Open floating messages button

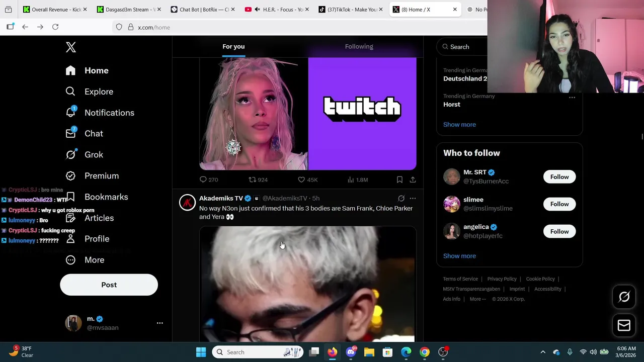(x=624, y=326)
